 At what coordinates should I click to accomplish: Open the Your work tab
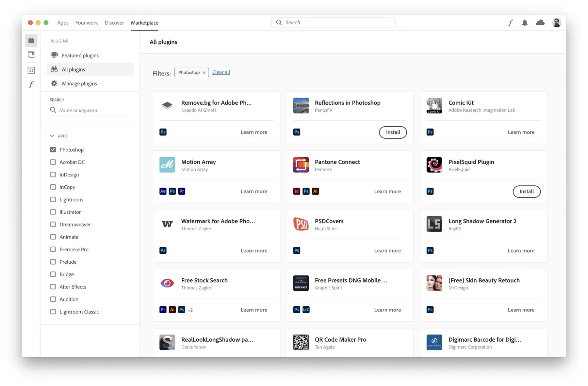point(87,23)
